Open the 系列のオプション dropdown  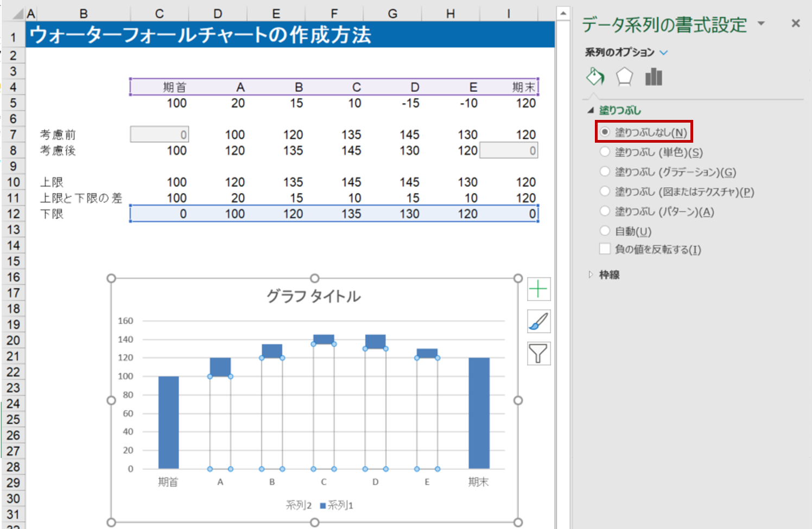click(664, 53)
